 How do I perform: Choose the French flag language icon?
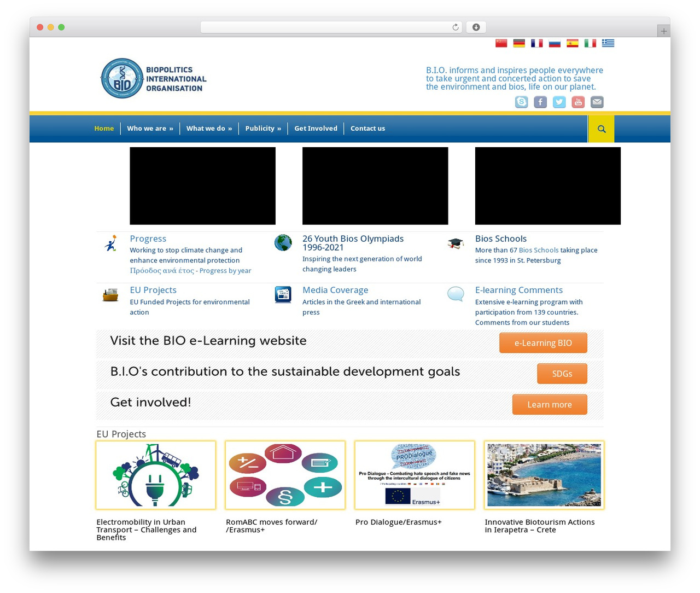click(x=536, y=43)
